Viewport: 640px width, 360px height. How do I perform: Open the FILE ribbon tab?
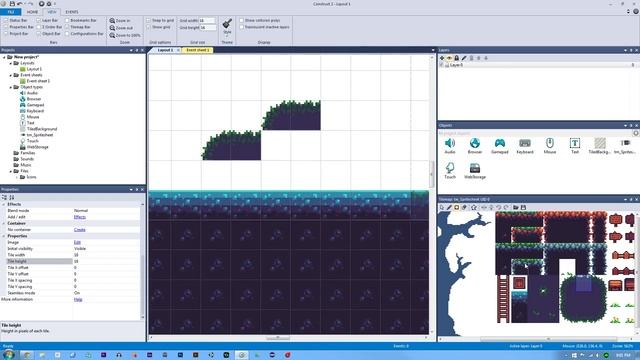[x=11, y=12]
